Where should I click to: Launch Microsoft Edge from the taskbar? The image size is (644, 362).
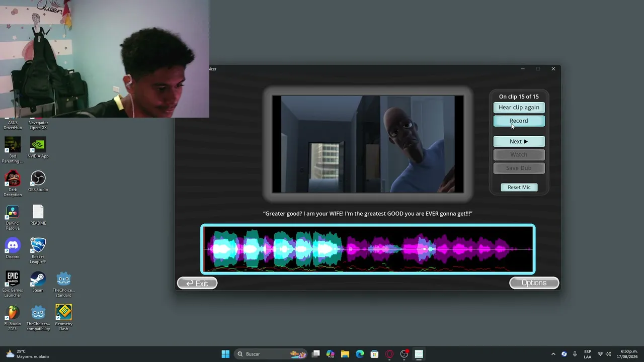[360, 354]
